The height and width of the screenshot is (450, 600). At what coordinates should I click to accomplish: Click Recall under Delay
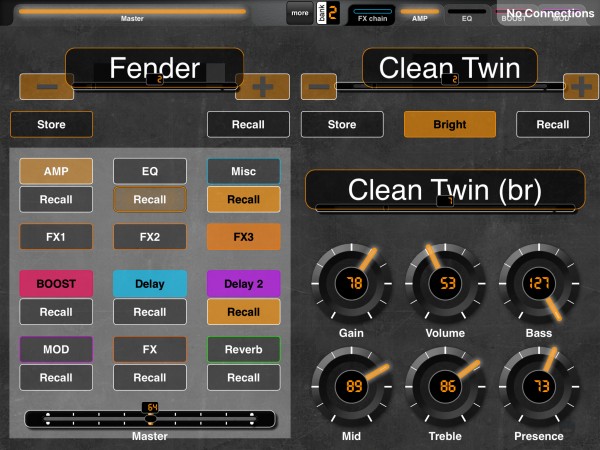[x=150, y=312]
